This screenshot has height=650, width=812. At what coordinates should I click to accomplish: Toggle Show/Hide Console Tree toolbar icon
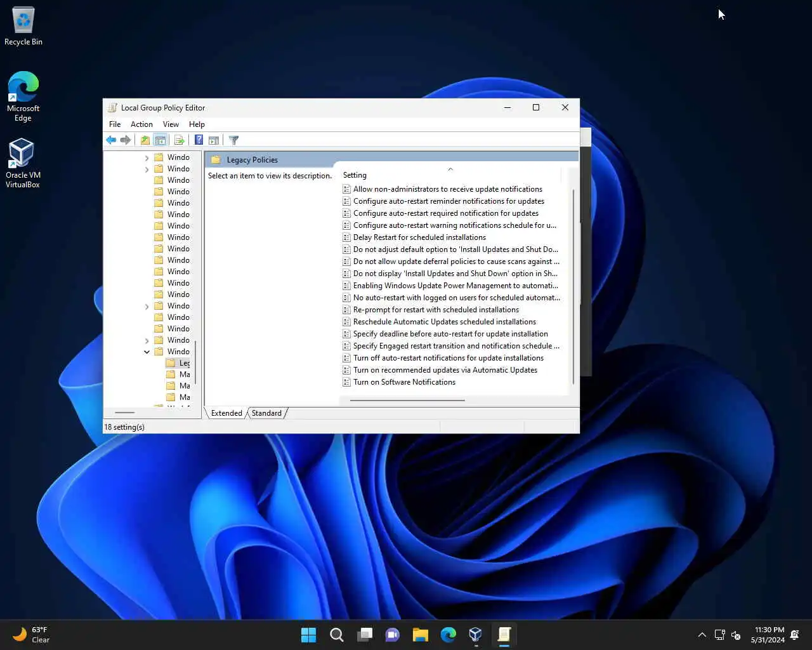point(160,140)
